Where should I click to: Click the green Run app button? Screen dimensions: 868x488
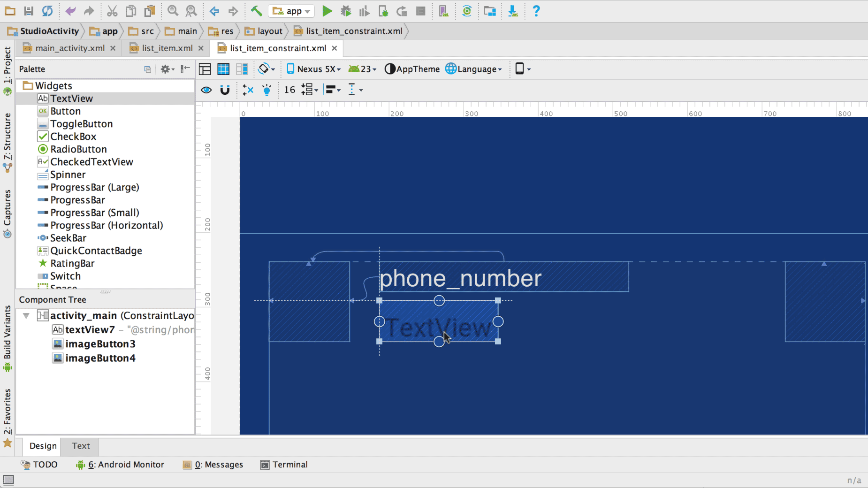[x=327, y=11]
